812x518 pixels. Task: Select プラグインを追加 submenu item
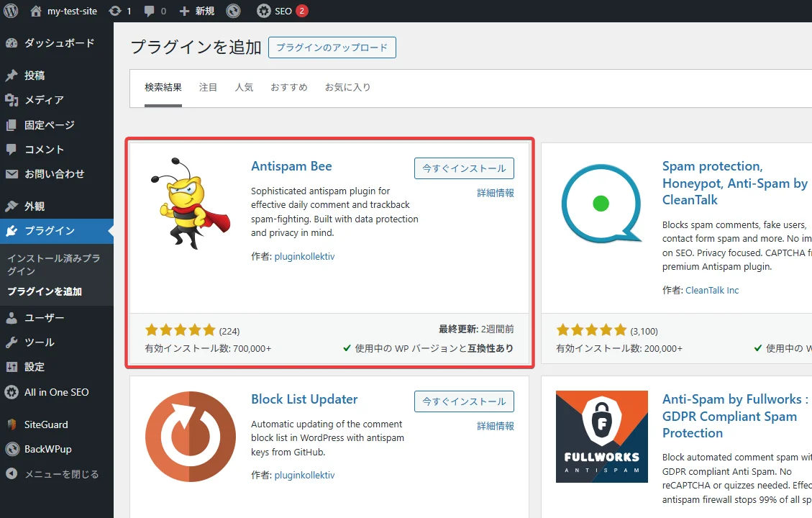pyautogui.click(x=45, y=291)
